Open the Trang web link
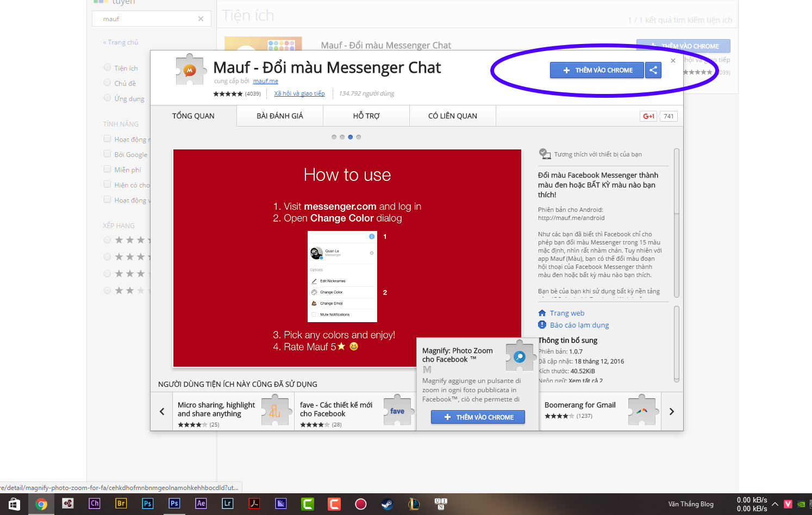The height and width of the screenshot is (515, 812). pyautogui.click(x=567, y=313)
